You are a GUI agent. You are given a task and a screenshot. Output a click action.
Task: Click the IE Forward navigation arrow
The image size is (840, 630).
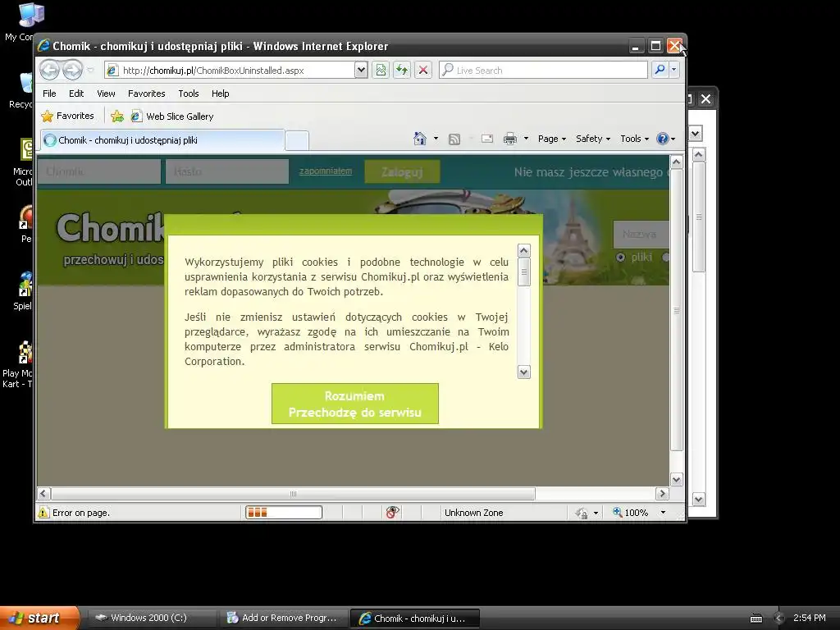point(72,71)
